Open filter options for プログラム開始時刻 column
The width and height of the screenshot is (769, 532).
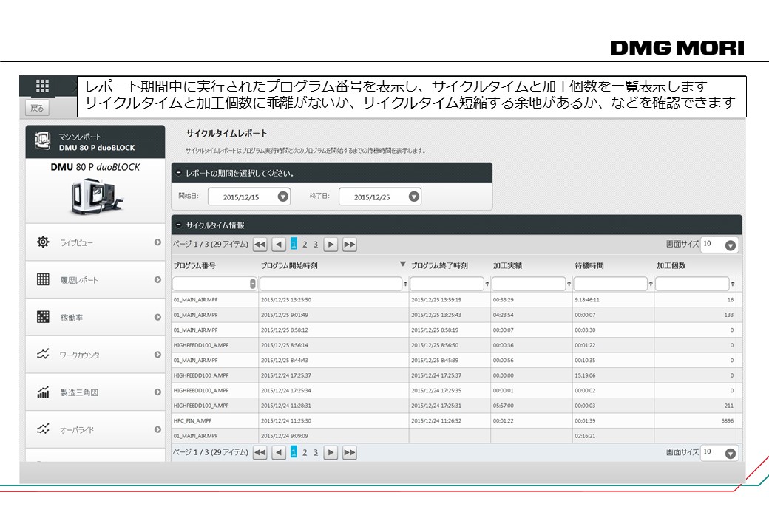click(x=406, y=284)
